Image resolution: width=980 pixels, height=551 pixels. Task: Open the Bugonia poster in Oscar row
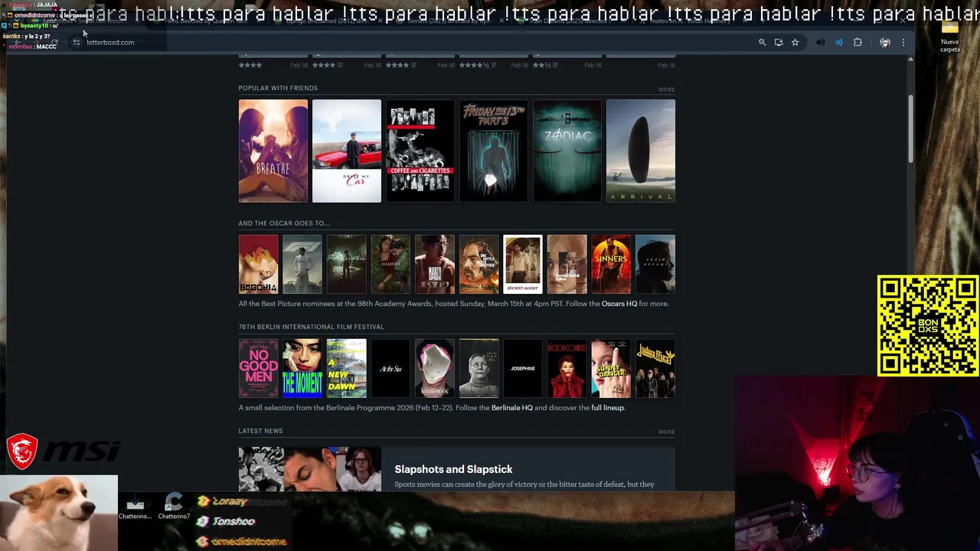click(258, 264)
